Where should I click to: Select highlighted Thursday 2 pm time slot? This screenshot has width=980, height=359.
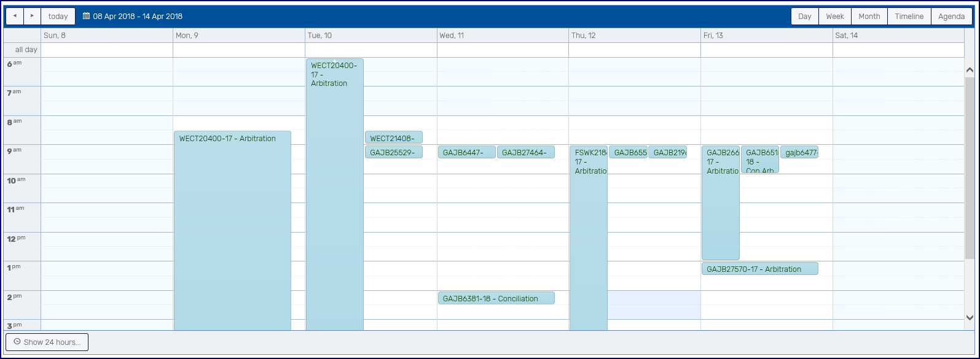pos(654,305)
